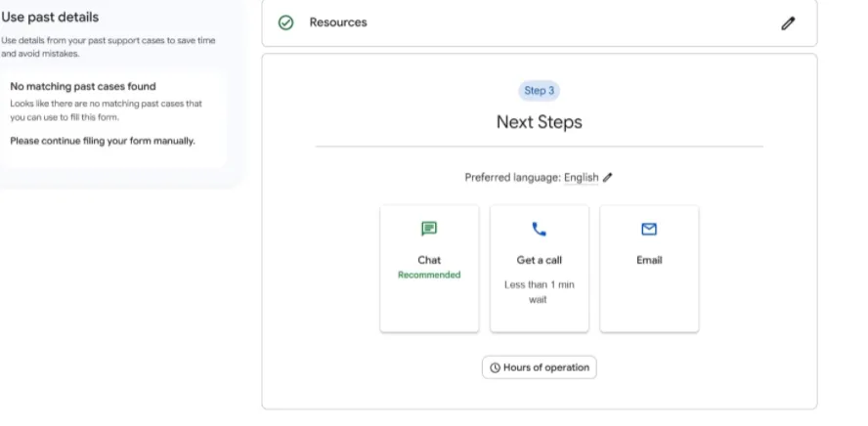Screen dimensions: 868x426
Task: Click the Step 3 badge
Action: [540, 91]
